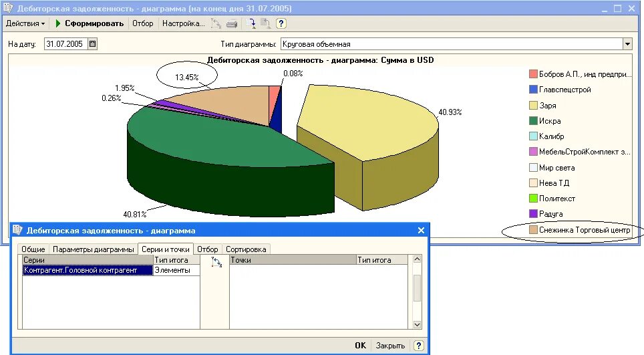Select the Серии и точки tab

pyautogui.click(x=166, y=249)
